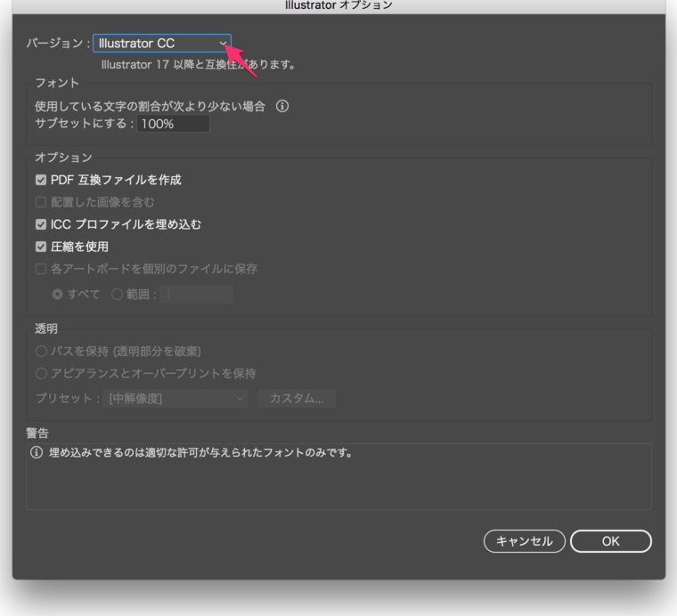The height and width of the screenshot is (616, 677).
Task: Select the すべて radio button
Action: tap(58, 295)
